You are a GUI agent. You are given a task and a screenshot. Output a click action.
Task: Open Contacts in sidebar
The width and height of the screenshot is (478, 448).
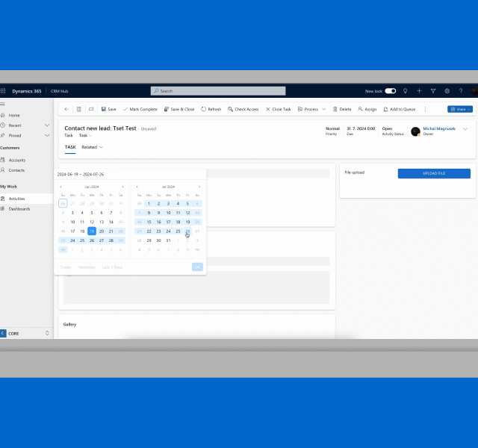click(x=16, y=170)
